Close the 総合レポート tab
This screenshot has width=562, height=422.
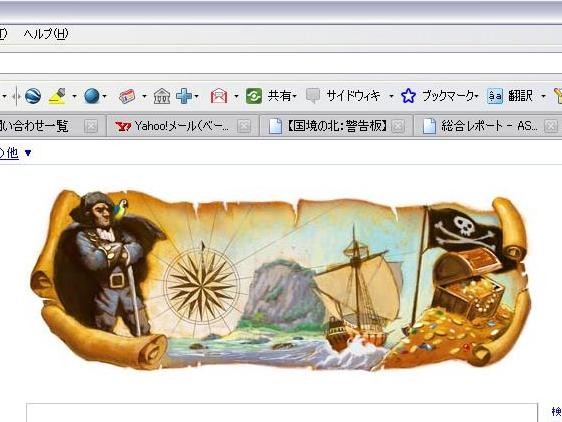(x=551, y=126)
